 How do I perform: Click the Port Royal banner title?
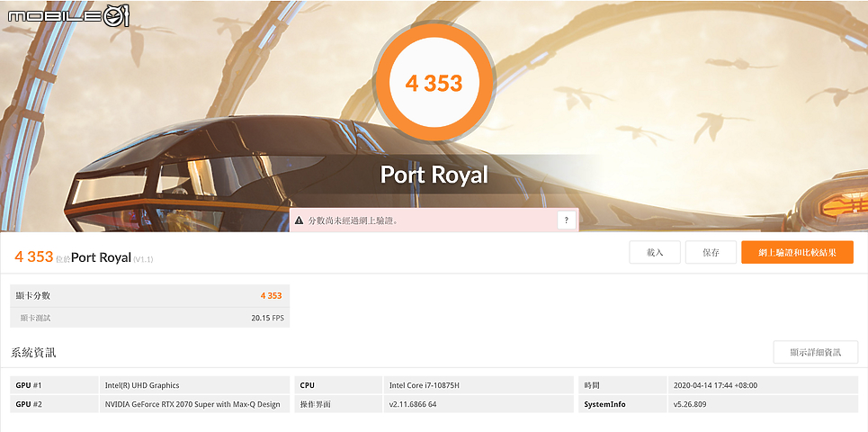click(x=434, y=175)
